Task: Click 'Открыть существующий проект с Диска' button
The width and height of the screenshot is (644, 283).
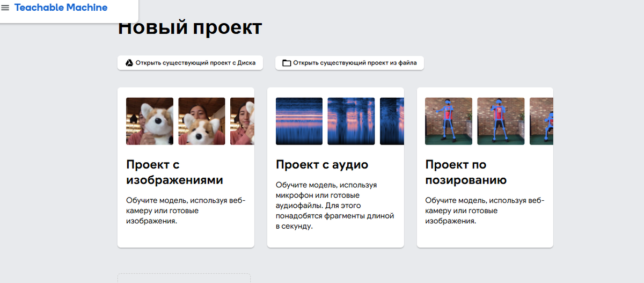Action: pos(190,63)
